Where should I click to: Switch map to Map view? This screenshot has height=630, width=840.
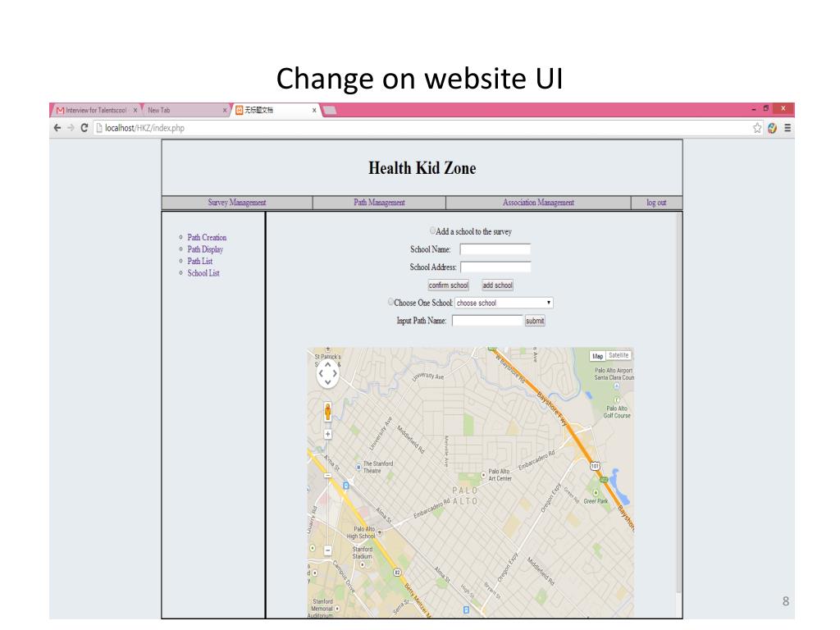tap(598, 356)
